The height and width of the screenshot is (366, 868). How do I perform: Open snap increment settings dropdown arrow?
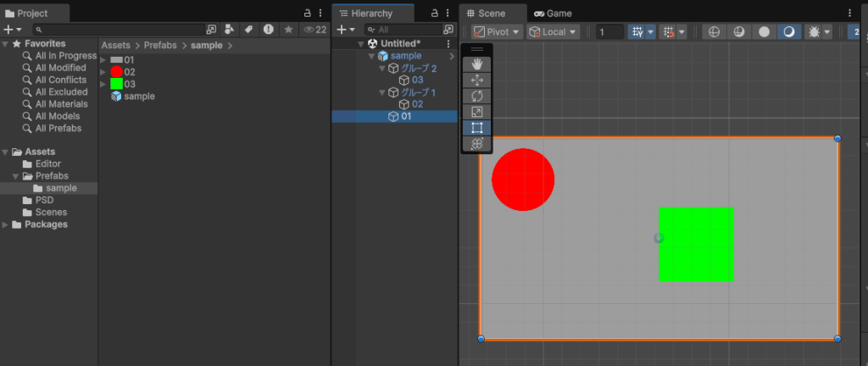click(682, 32)
